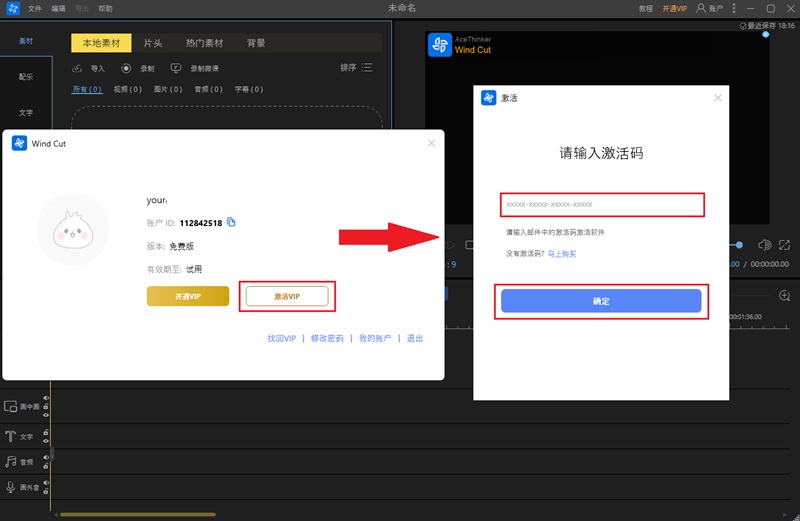Image resolution: width=800 pixels, height=521 pixels.
Task: Filter by 所有 (0)
Action: (x=87, y=89)
